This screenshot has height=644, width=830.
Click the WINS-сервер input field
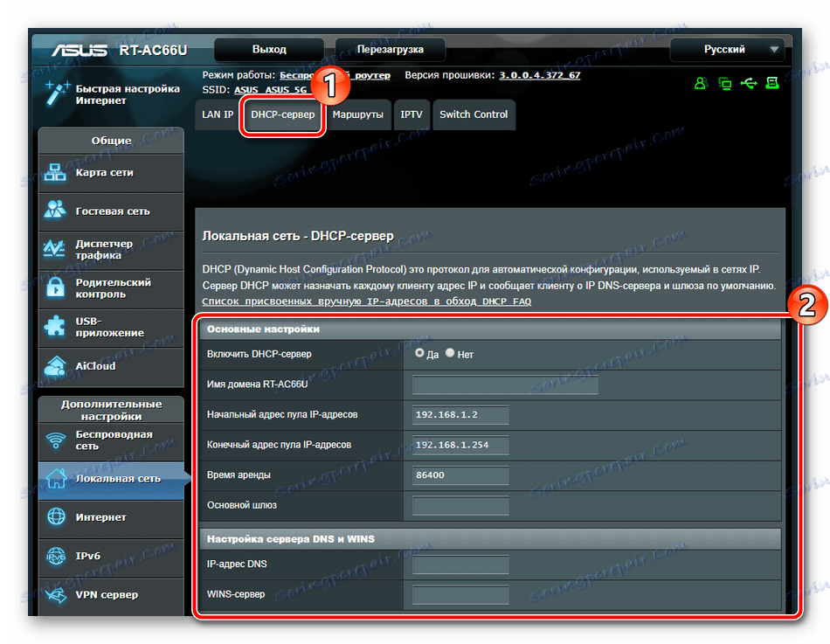click(x=460, y=595)
